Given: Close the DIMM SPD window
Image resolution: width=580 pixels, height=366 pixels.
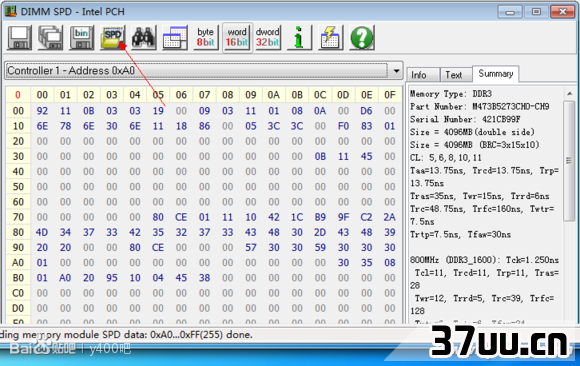Looking at the screenshot, I should pos(562,12).
